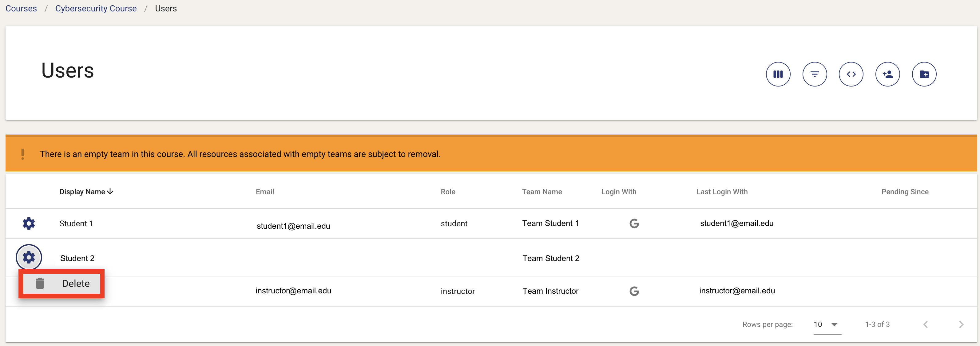
Task: Go to next page arrow
Action: [961, 324]
